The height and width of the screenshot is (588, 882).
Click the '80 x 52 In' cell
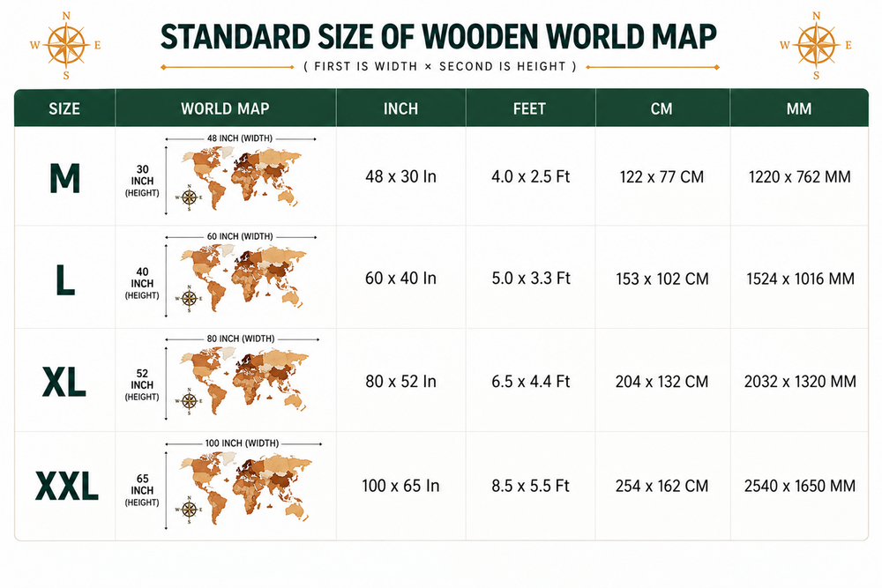(400, 382)
